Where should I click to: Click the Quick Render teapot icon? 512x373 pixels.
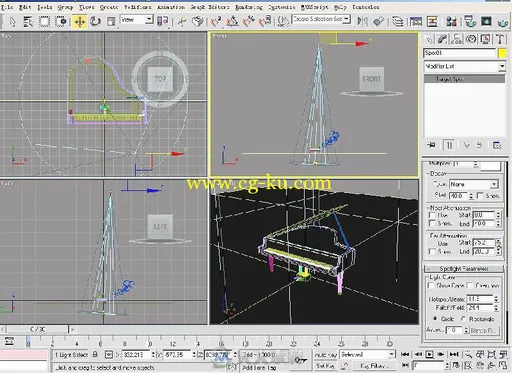click(503, 22)
